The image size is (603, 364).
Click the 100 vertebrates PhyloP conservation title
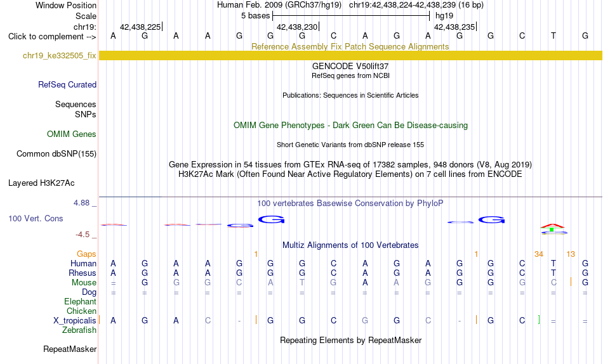tap(350, 204)
